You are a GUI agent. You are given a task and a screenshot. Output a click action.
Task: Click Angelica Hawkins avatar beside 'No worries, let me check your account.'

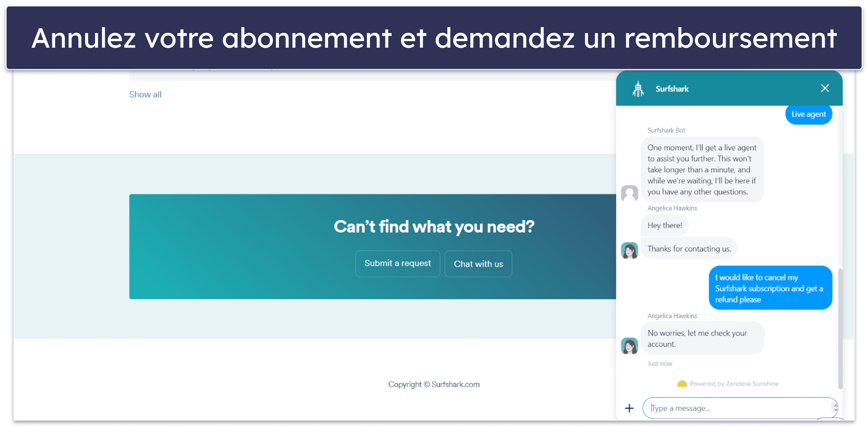[x=629, y=345]
